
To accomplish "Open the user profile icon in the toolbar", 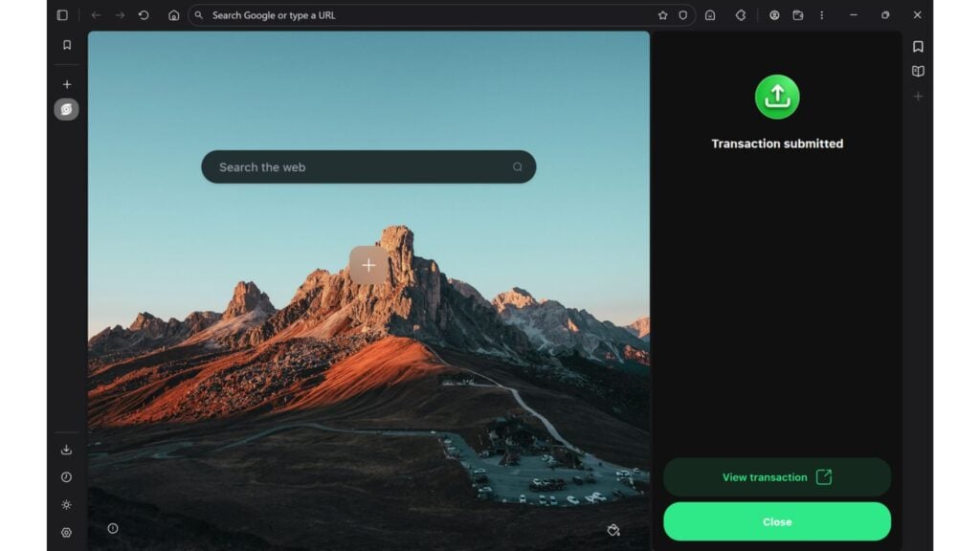I will pos(775,15).
